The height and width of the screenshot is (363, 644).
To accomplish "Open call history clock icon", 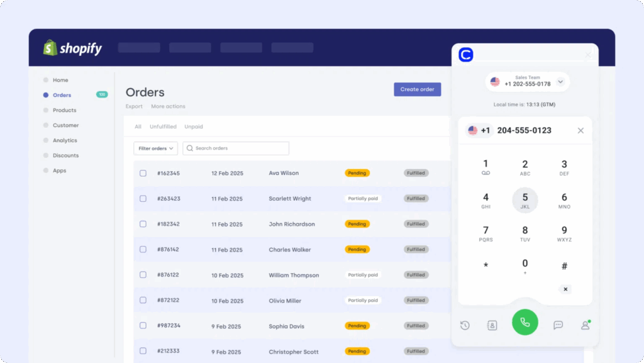I will 465,325.
